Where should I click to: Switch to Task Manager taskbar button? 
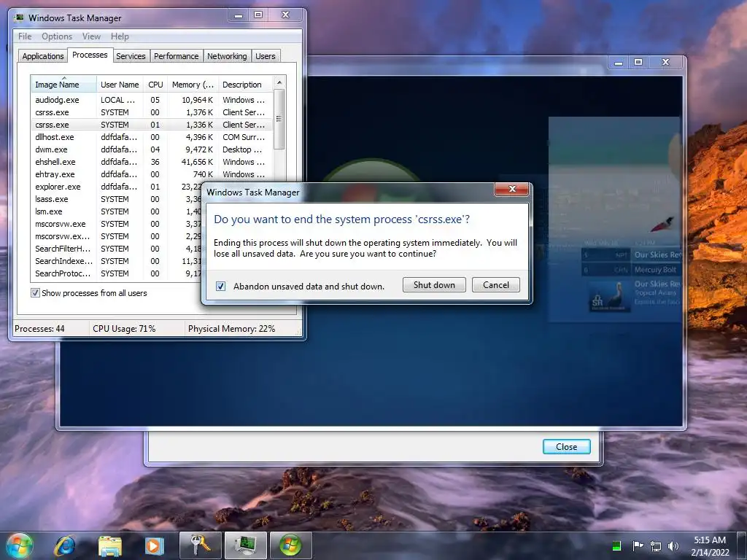point(246,545)
